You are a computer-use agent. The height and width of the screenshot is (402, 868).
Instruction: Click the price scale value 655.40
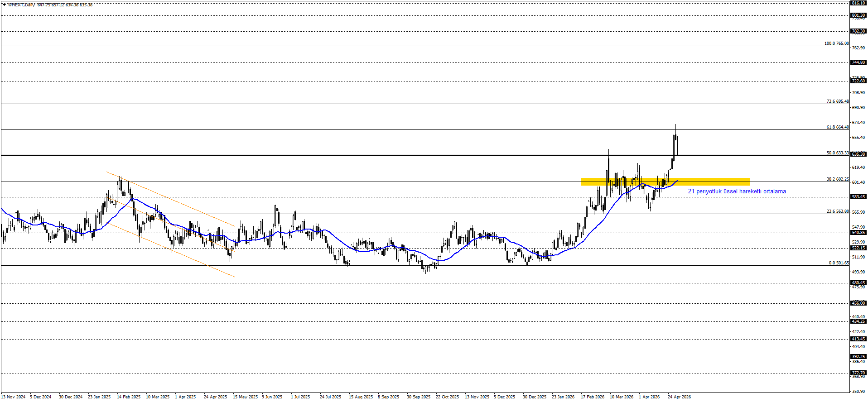pos(858,138)
